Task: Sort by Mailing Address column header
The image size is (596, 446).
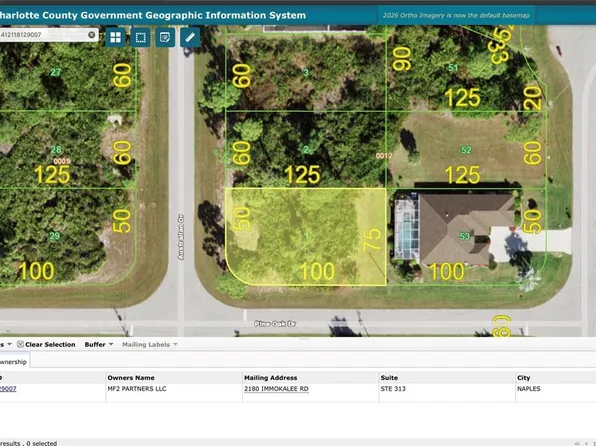Action: pyautogui.click(x=270, y=378)
